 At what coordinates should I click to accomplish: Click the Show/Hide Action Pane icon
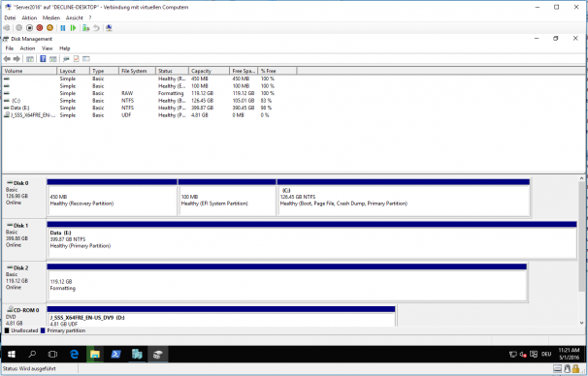(x=53, y=59)
